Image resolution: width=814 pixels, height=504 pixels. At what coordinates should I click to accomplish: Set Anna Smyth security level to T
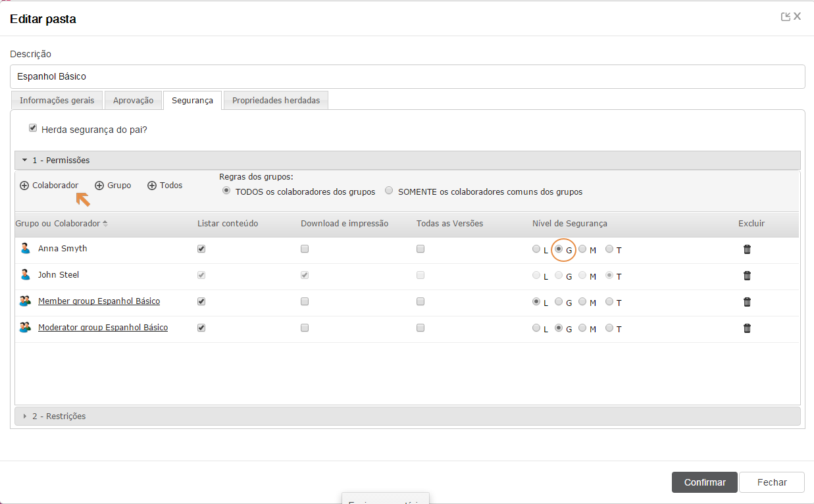pyautogui.click(x=609, y=249)
